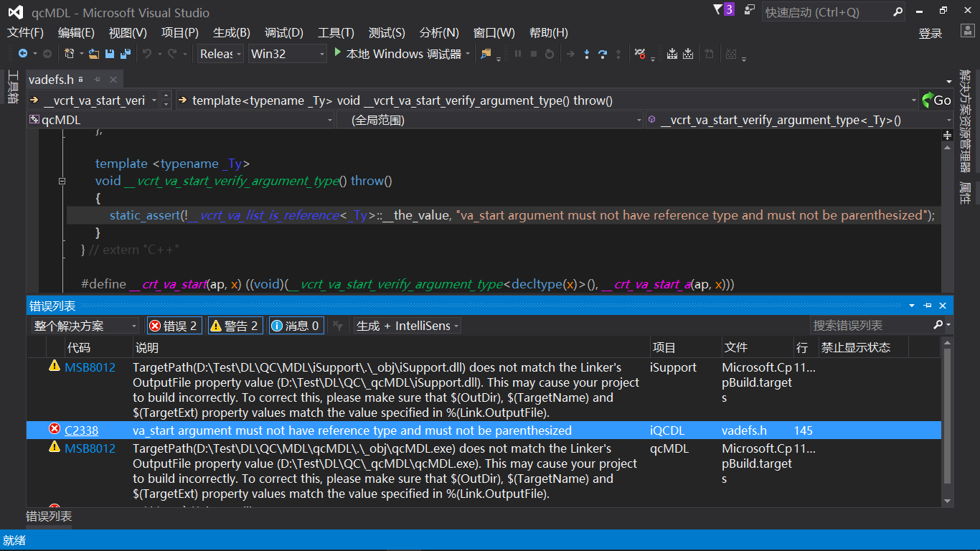This screenshot has width=980, height=551.
Task: Toggle the Errors 2 filter
Action: pos(174,326)
